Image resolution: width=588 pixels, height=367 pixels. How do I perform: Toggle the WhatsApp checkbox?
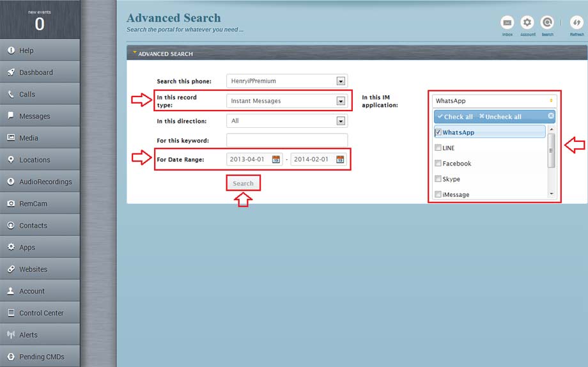tap(438, 132)
